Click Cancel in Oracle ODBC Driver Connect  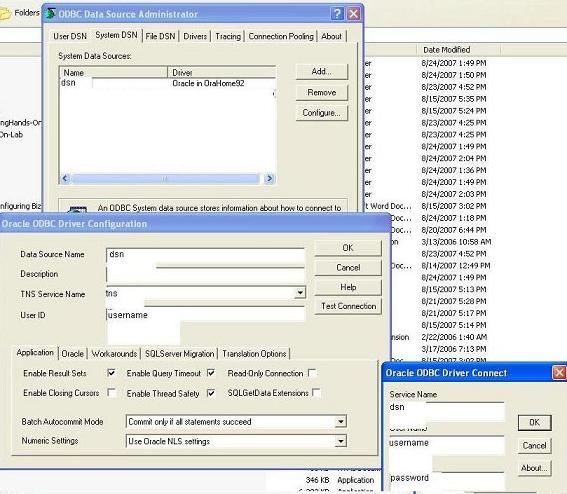pyautogui.click(x=534, y=446)
